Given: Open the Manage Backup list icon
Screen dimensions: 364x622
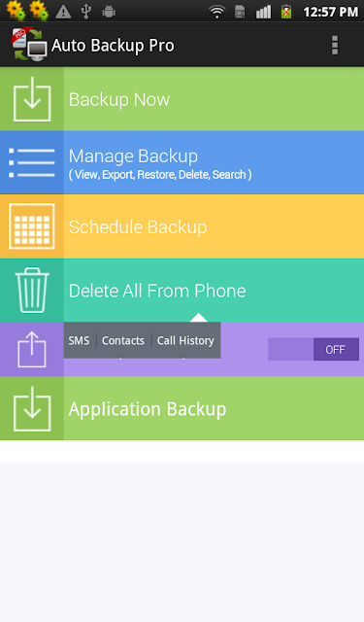Looking at the screenshot, I should point(32,162).
